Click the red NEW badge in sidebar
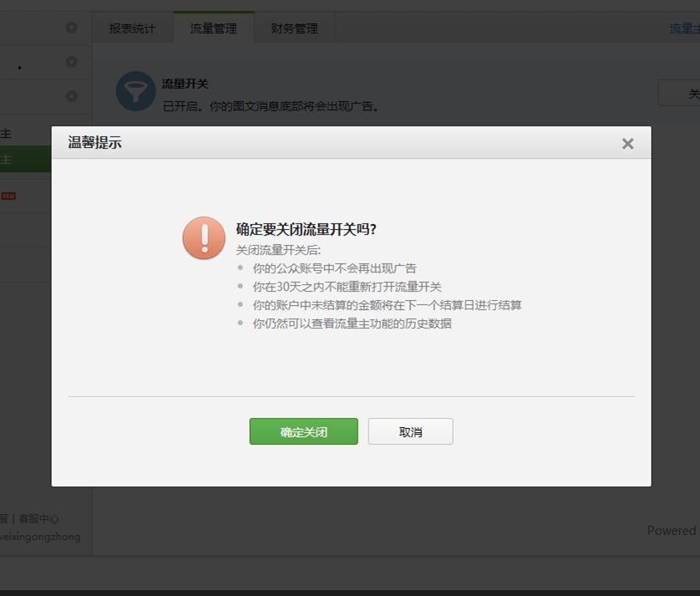Screen dimensions: 700x596 pyautogui.click(x=8, y=196)
